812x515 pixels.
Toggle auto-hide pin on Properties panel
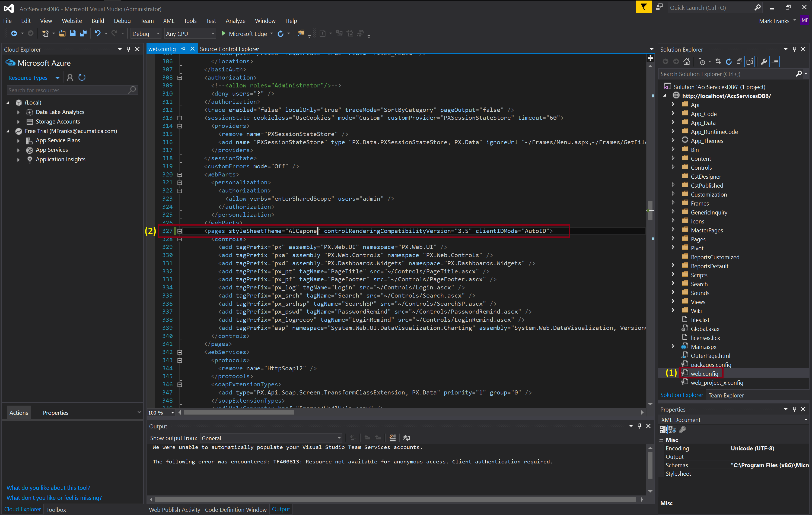click(x=794, y=409)
